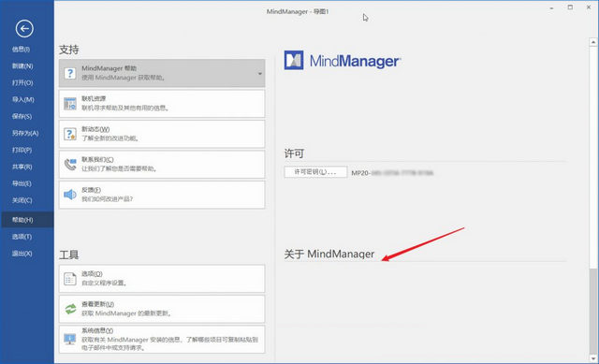The width and height of the screenshot is (599, 364).
Task: Open the 联系我们(C) support card
Action: 162,165
